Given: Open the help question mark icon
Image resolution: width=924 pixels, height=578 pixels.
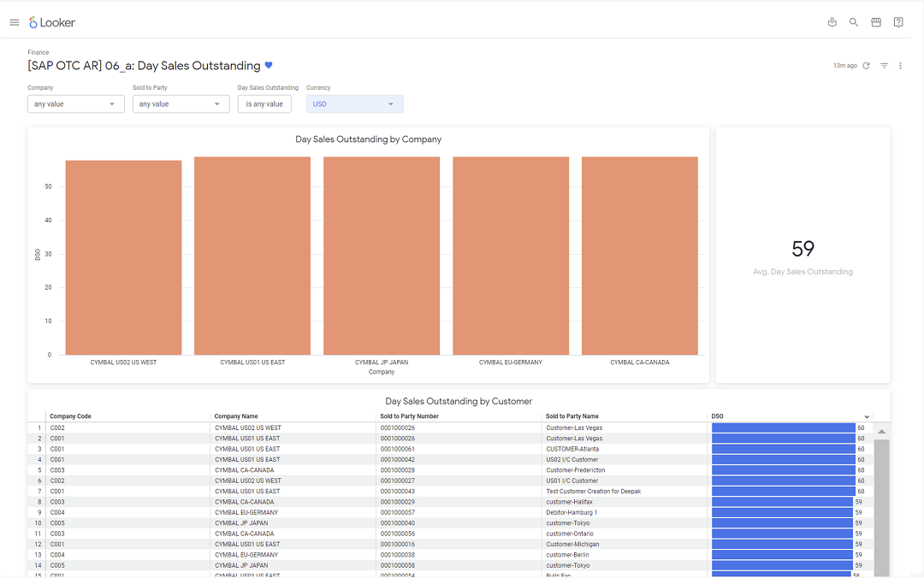Looking at the screenshot, I should click(x=898, y=22).
